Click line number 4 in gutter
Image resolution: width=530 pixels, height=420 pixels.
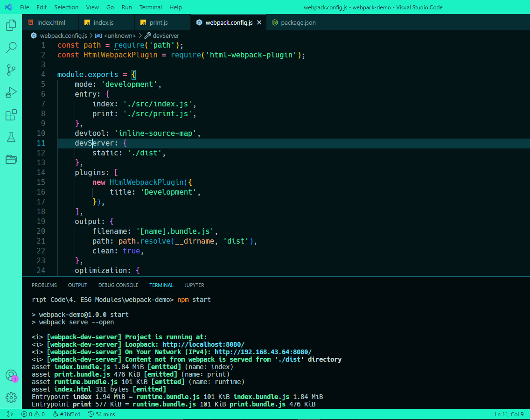pos(43,74)
